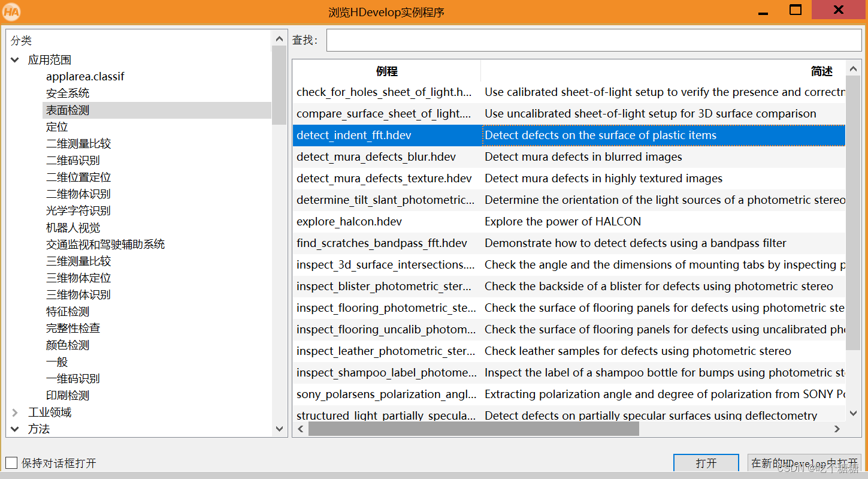Select 交通监视和驾驶辅助系统 category
The image size is (868, 479).
pyautogui.click(x=105, y=245)
